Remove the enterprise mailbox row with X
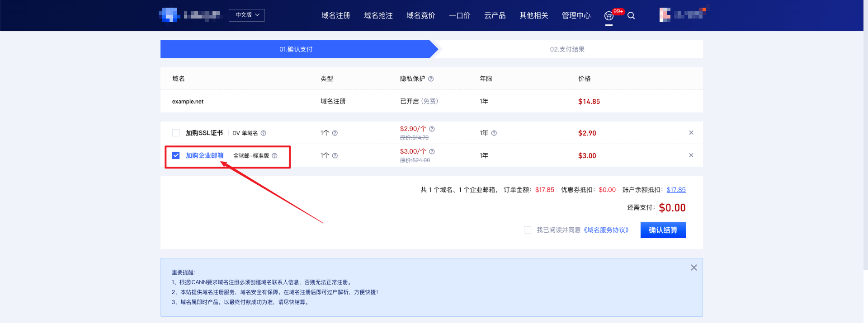868x323 pixels. (691, 155)
